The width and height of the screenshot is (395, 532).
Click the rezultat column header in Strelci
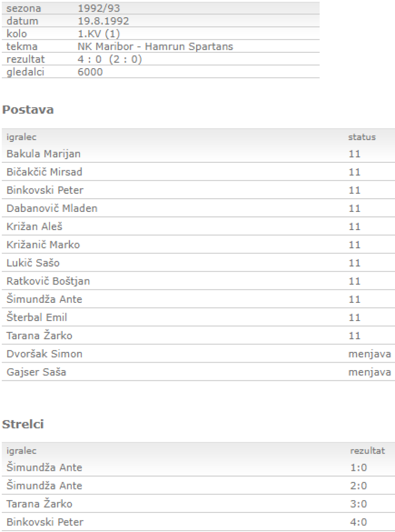pos(367,451)
